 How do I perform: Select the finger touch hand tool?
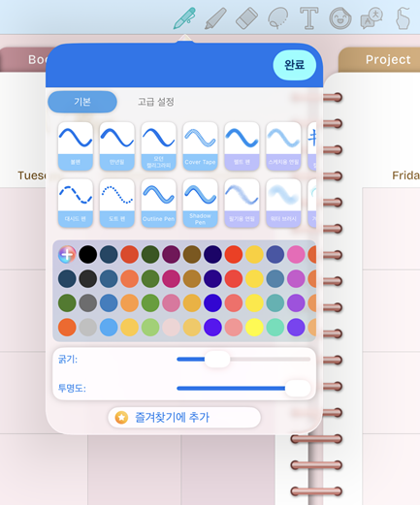click(403, 18)
